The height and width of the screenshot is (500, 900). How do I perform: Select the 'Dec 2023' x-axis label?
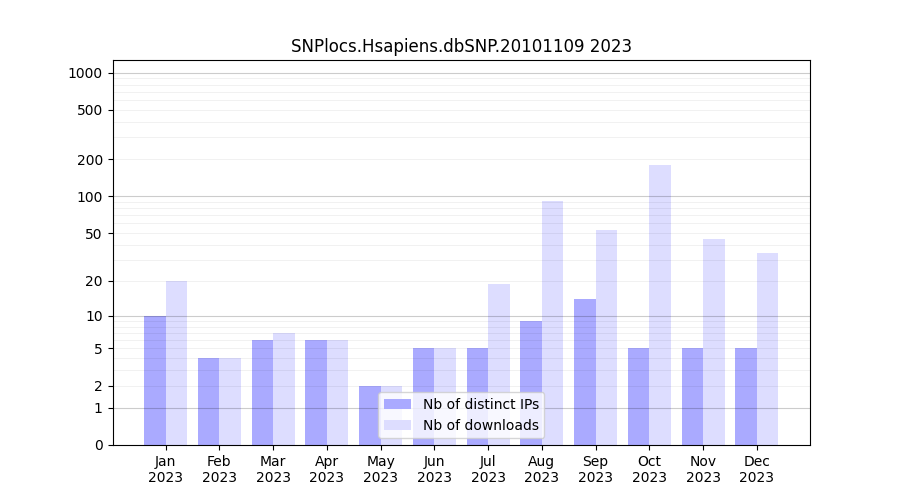point(757,469)
